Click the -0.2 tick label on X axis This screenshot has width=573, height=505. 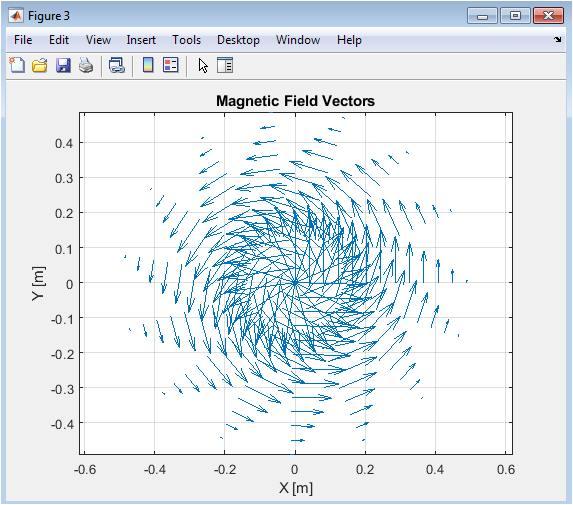click(x=225, y=469)
